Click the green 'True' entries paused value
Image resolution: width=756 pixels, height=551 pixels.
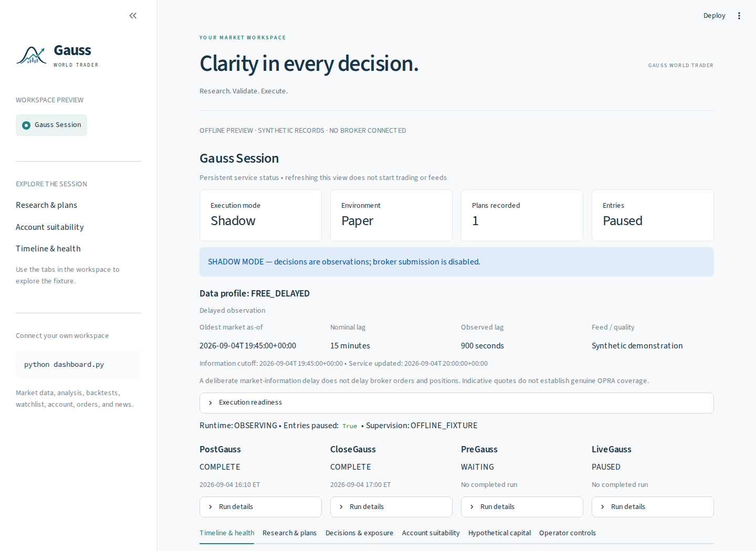coord(350,426)
